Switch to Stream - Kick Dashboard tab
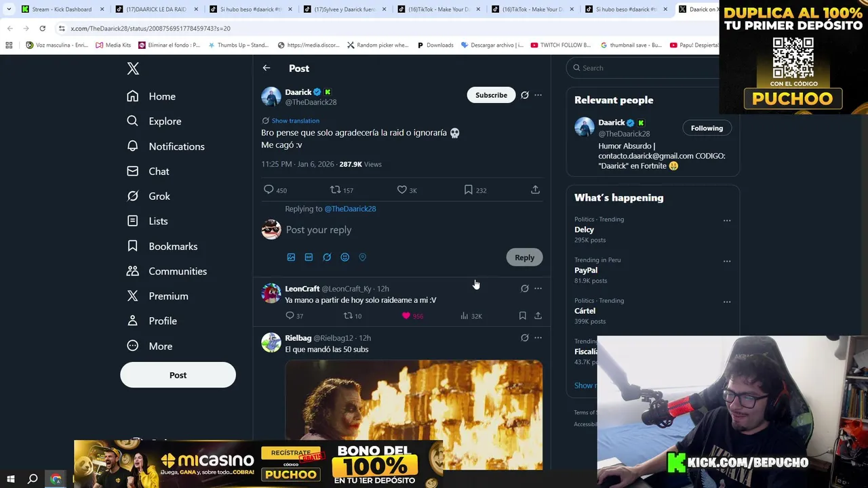Image resolution: width=868 pixels, height=488 pixels. coord(61,9)
